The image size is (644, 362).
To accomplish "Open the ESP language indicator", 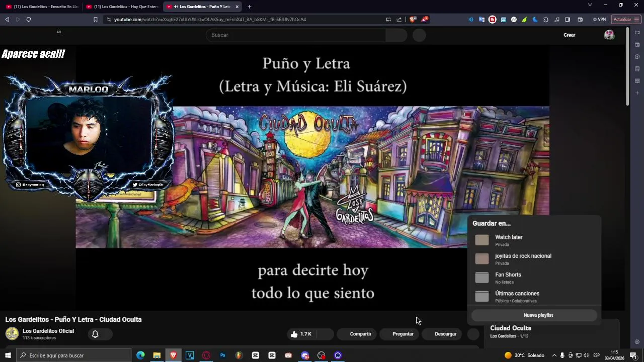I will [x=596, y=355].
